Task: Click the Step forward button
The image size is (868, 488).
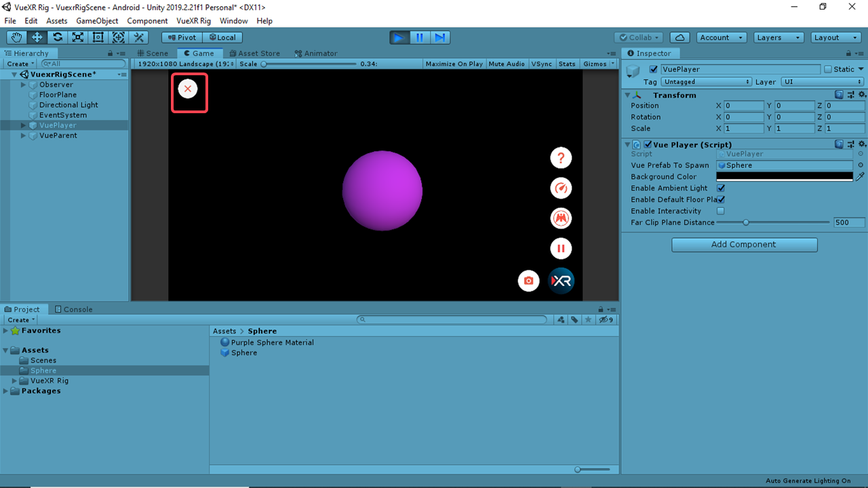Action: [x=440, y=38]
